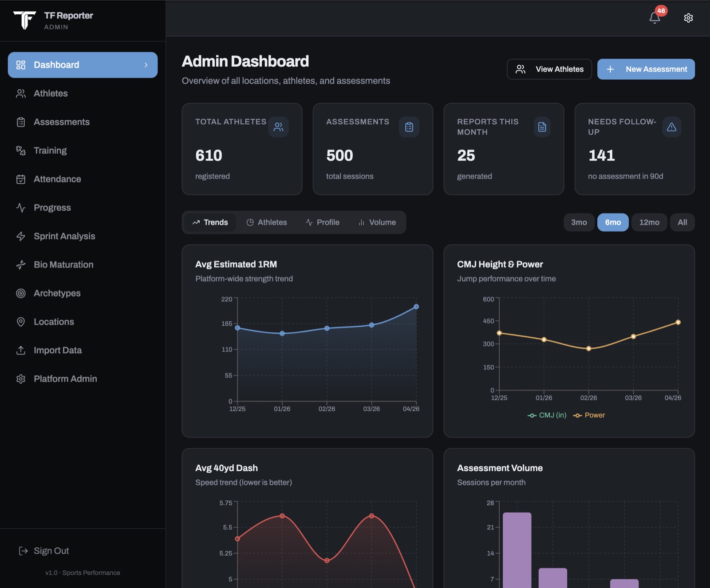
Task: Select the 3mo time range
Action: (x=579, y=222)
